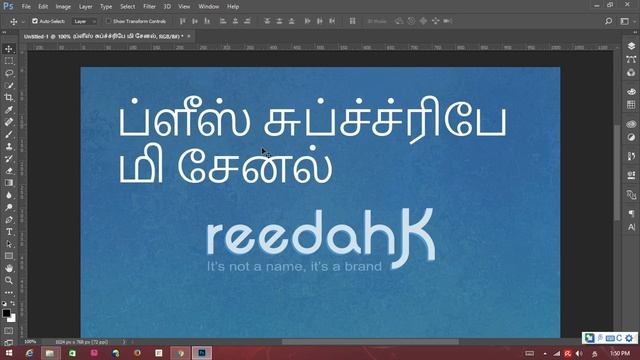Select the Quick Selection tool
This screenshot has width=640, height=360.
pyautogui.click(x=9, y=86)
